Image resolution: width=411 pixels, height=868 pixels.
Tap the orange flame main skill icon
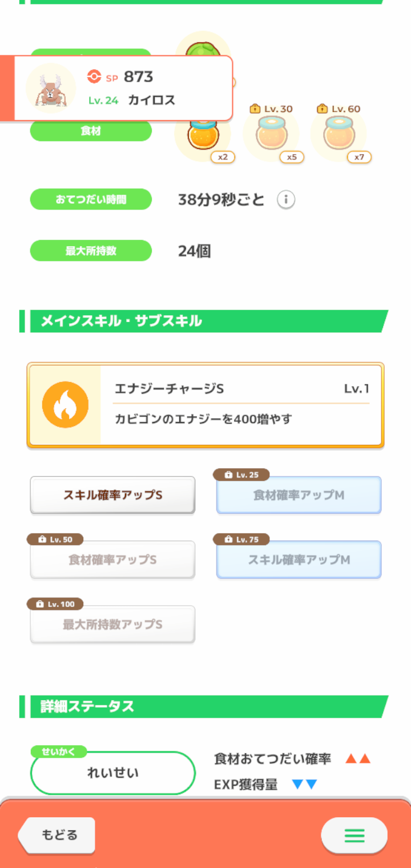coord(65,405)
